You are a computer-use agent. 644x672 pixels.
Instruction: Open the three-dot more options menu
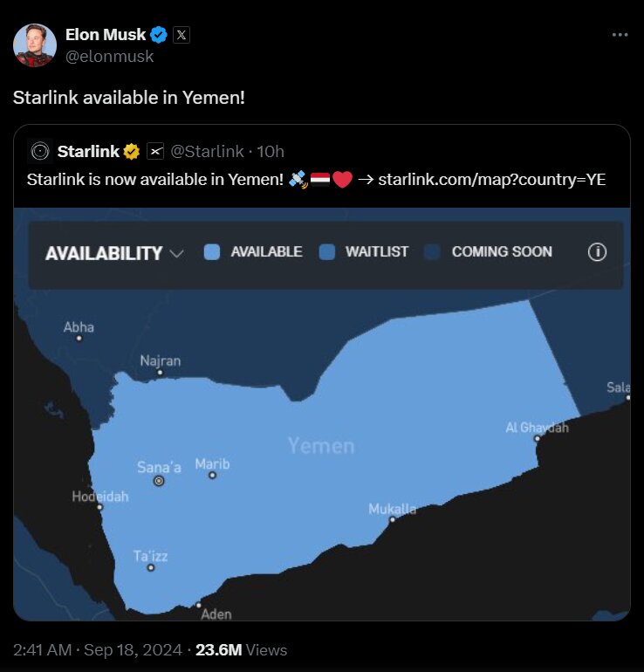click(620, 35)
